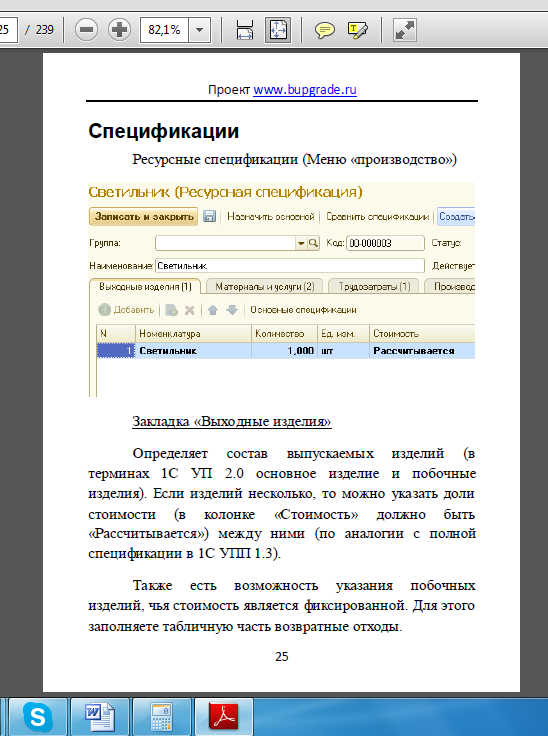Click the 'шт' unit cell
The width and height of the screenshot is (548, 736).
pyautogui.click(x=344, y=351)
